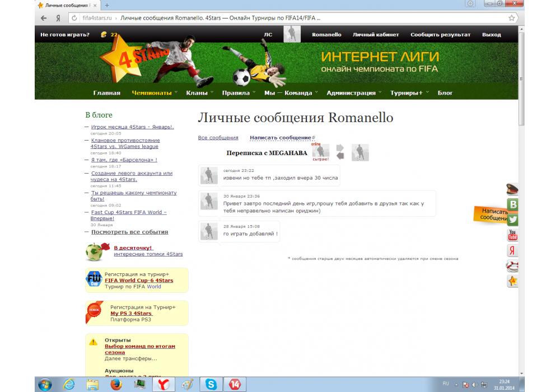Image resolution: width=560 pixels, height=392 pixels.
Task: Open the Турниры+ dropdown menu
Action: pyautogui.click(x=407, y=93)
